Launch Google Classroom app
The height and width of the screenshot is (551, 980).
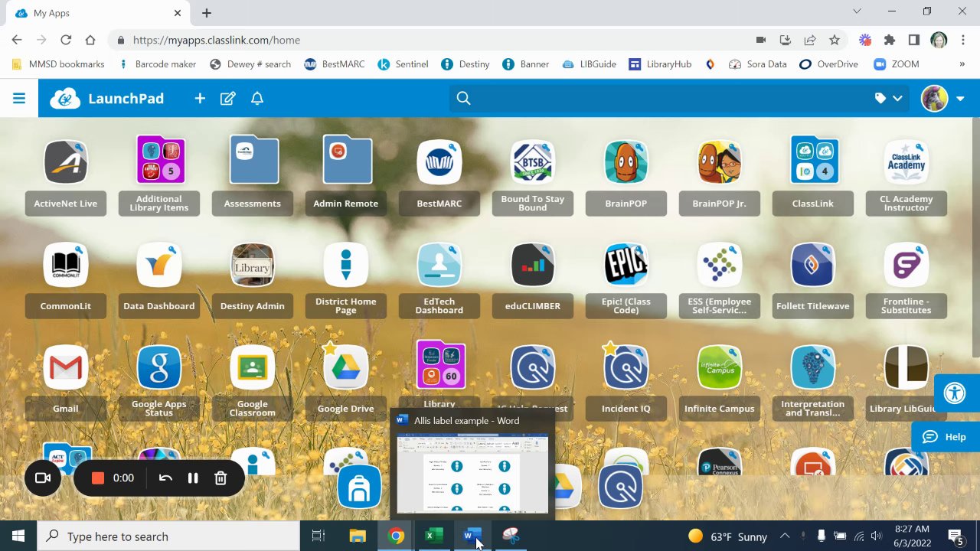[x=253, y=367]
